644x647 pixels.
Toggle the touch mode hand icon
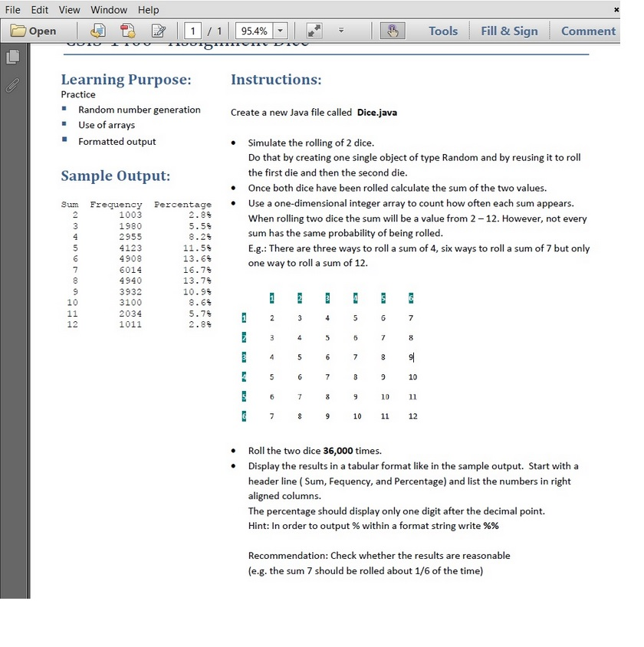393,31
